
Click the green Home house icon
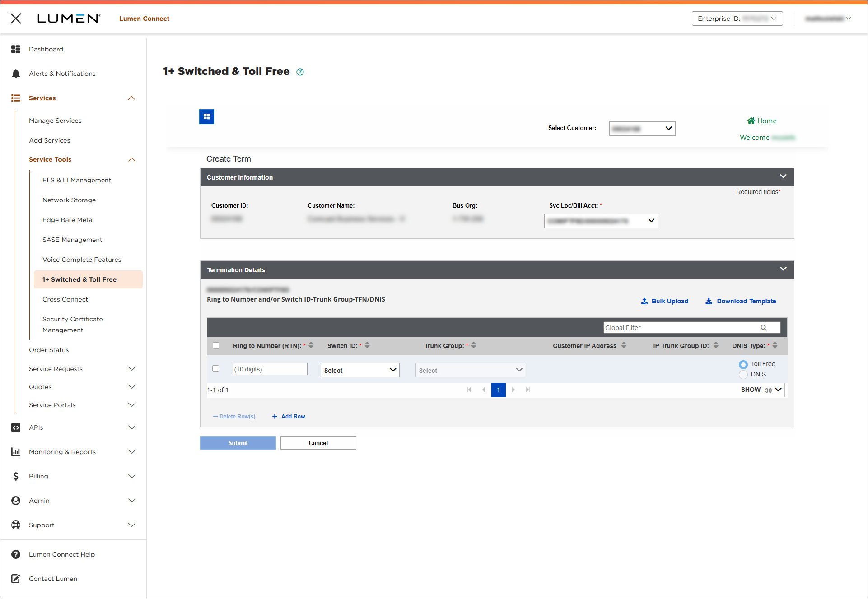[751, 121]
